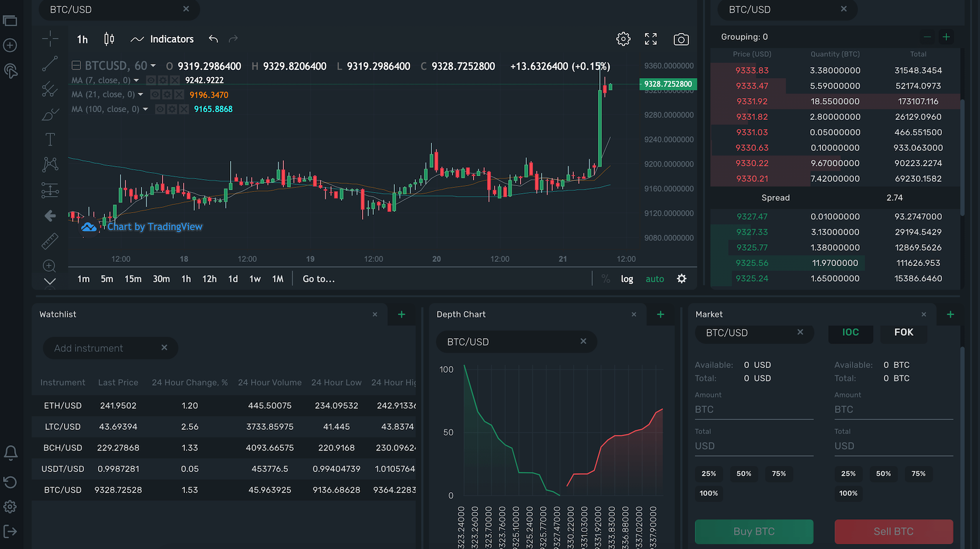Select the FOK order tab
The height and width of the screenshot is (549, 980).
point(903,332)
